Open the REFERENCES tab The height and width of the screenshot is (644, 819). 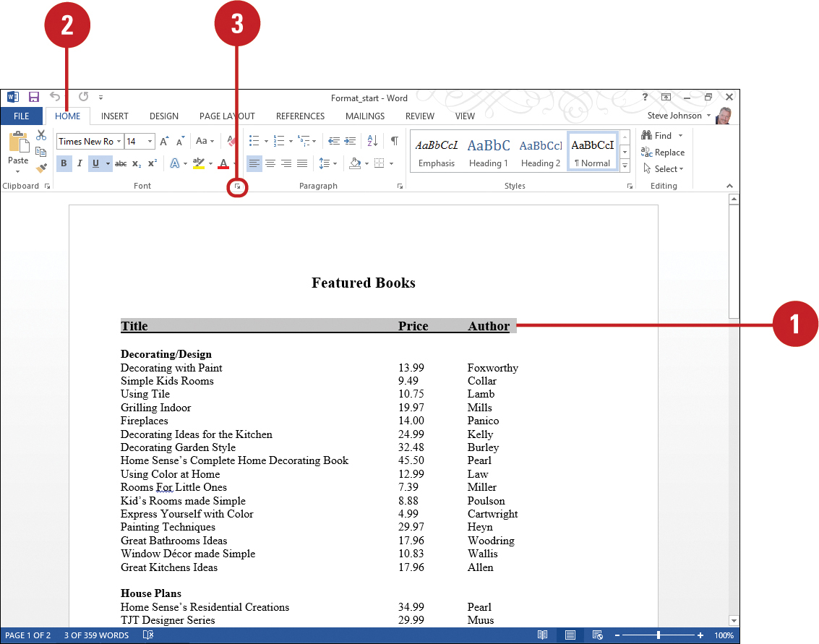tap(300, 116)
